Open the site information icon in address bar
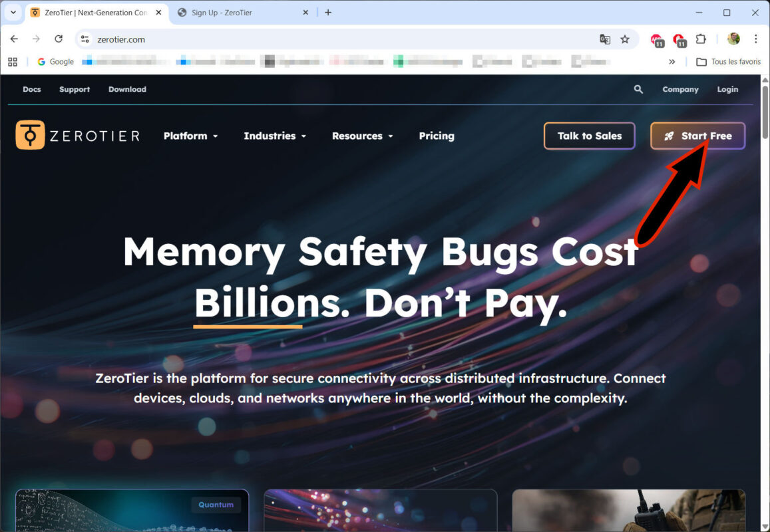The height and width of the screenshot is (532, 770). 85,39
